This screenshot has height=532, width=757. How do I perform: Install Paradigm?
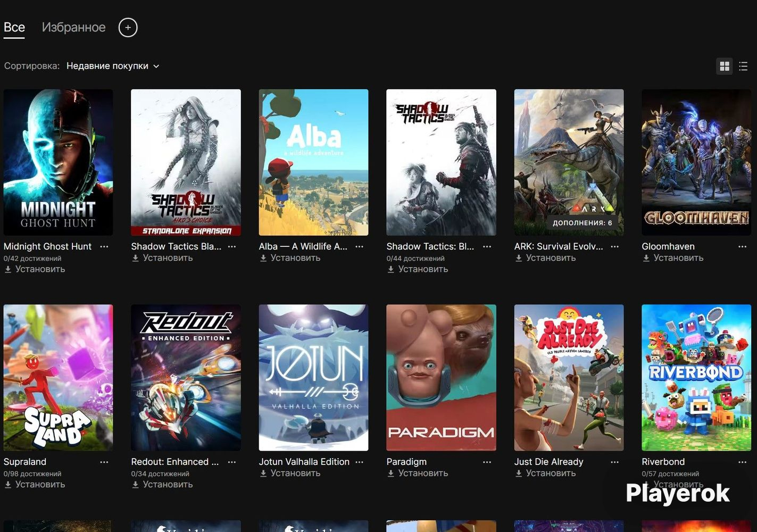pos(418,473)
